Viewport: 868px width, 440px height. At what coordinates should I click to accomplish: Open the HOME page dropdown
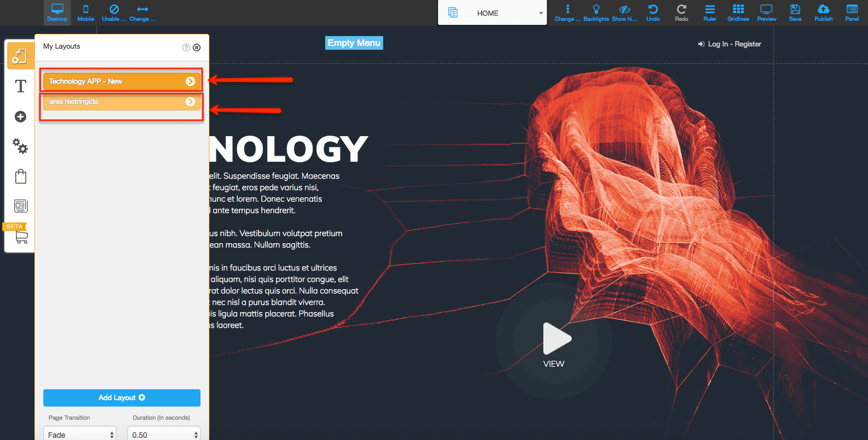click(x=492, y=13)
